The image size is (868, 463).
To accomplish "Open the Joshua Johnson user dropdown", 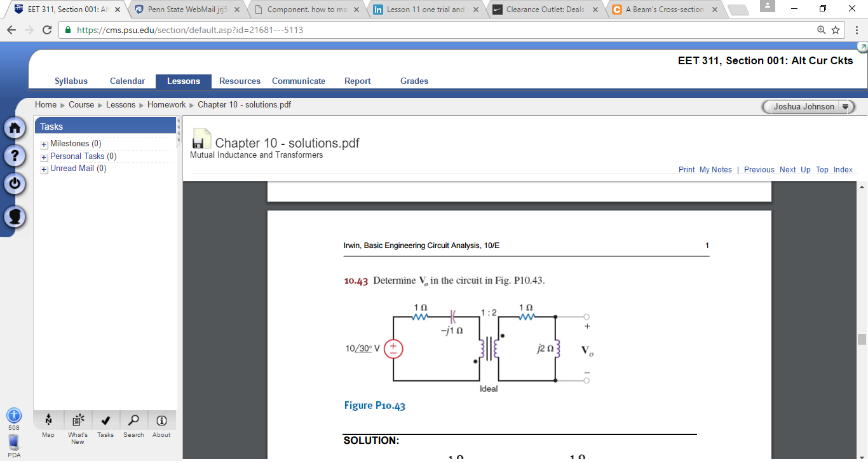I will tap(808, 107).
